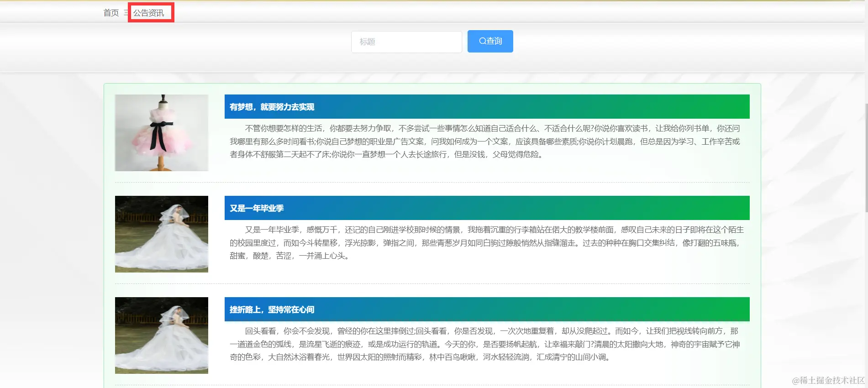Screen dimensions: 868x388
Task: Click the pink dress thumbnail image
Action: tap(162, 133)
